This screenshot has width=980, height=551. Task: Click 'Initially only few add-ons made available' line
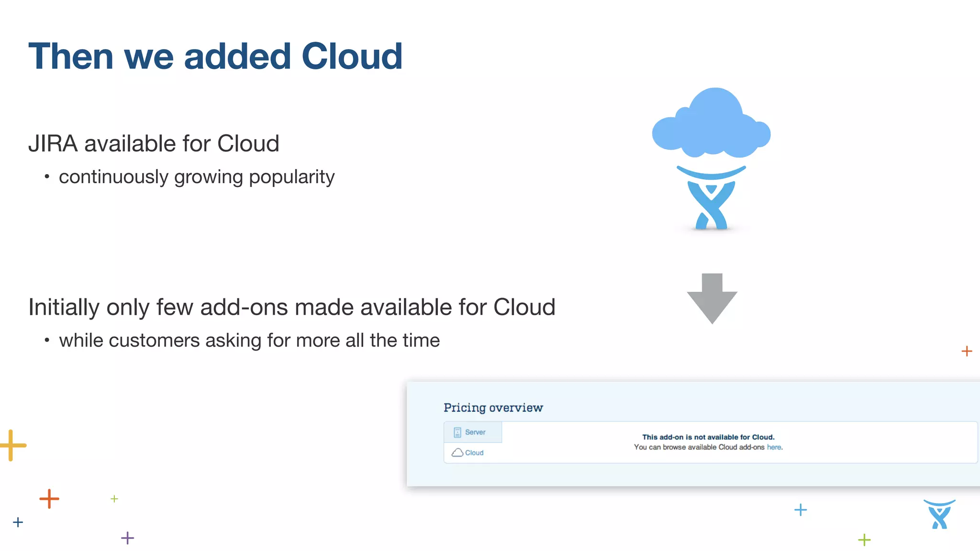click(292, 307)
